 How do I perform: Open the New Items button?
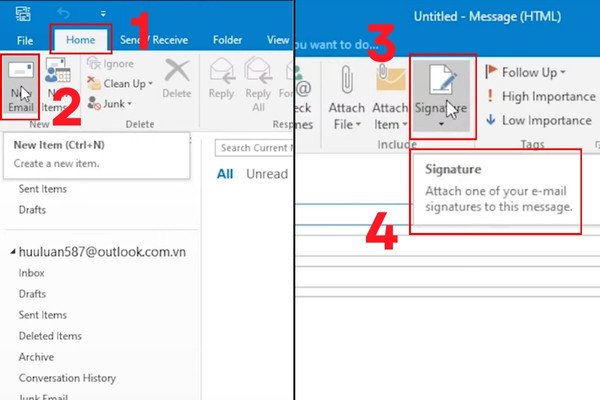click(x=58, y=86)
